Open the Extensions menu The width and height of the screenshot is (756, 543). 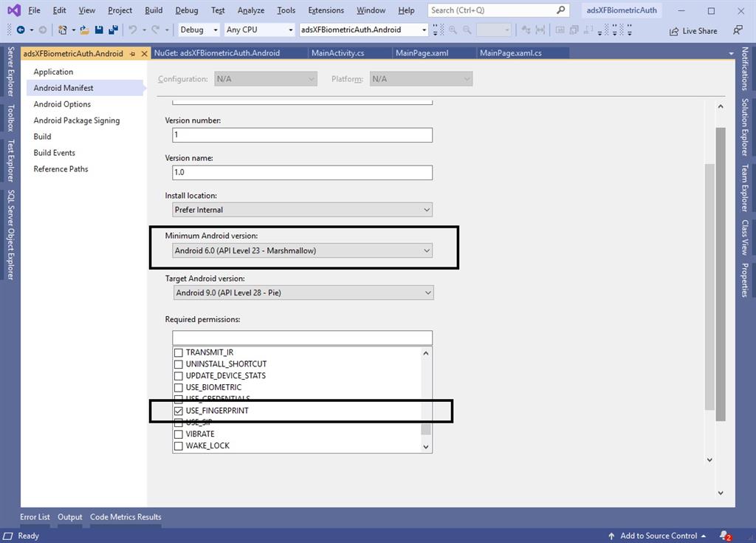click(326, 10)
